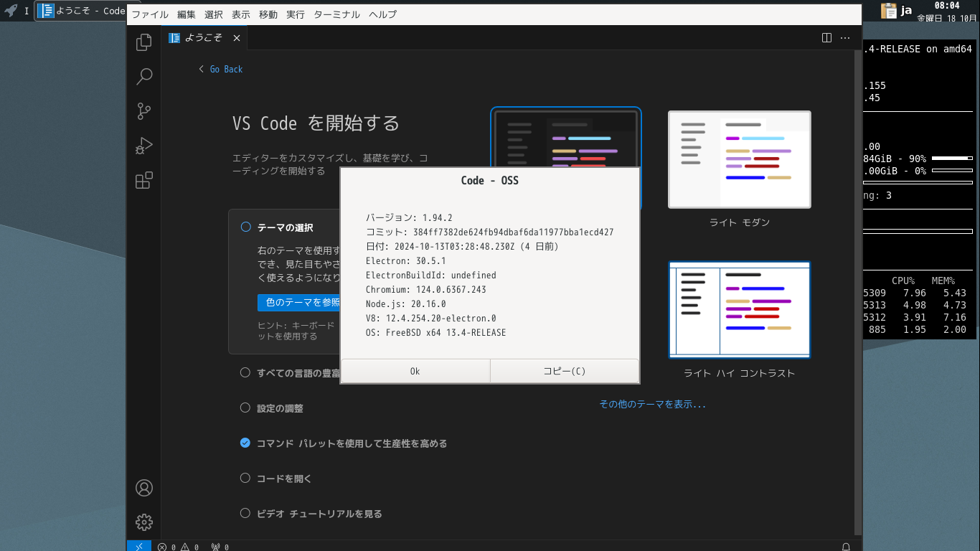Choose the ライト モダン theme preview

[x=740, y=159]
